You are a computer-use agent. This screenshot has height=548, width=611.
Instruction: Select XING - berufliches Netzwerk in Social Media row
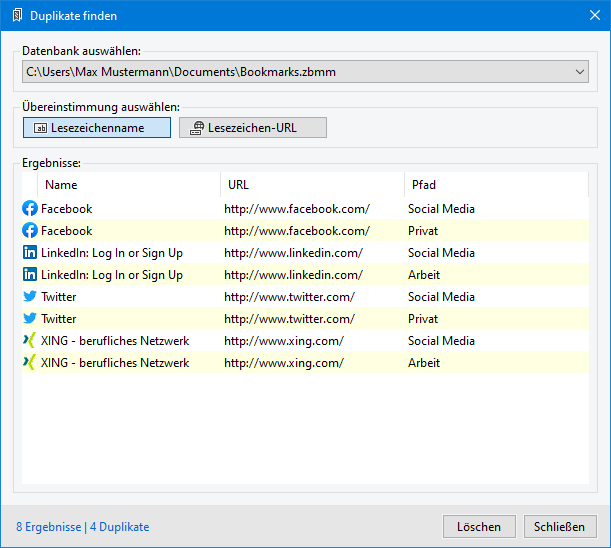click(115, 341)
